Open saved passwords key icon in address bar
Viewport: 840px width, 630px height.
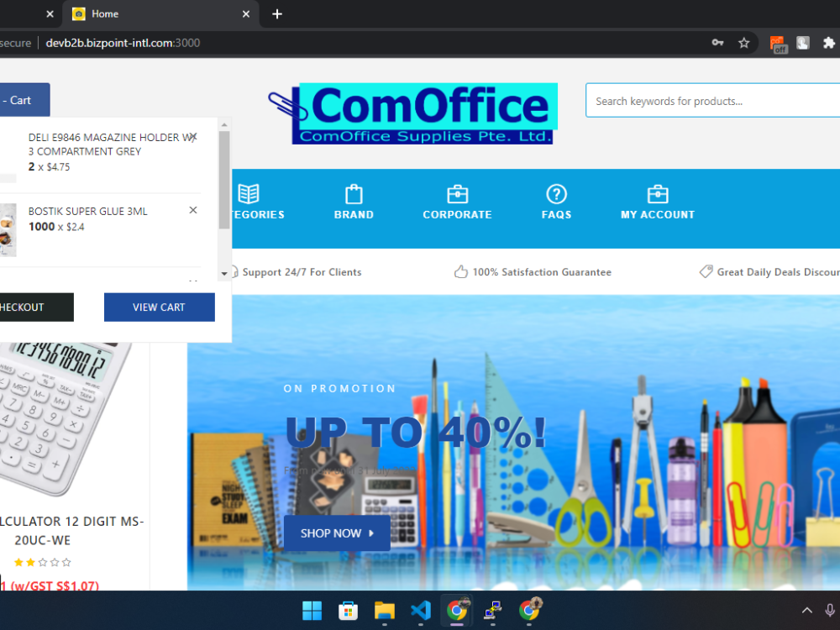click(717, 43)
